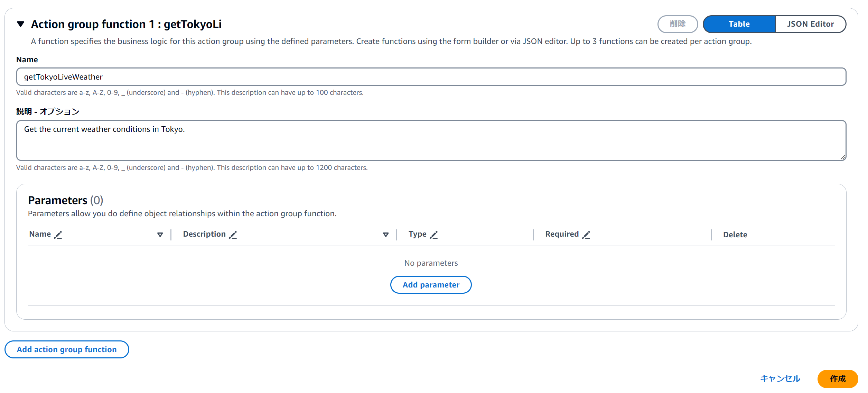
Task: Open the Description column sort dropdown arrow
Action: coord(386,235)
